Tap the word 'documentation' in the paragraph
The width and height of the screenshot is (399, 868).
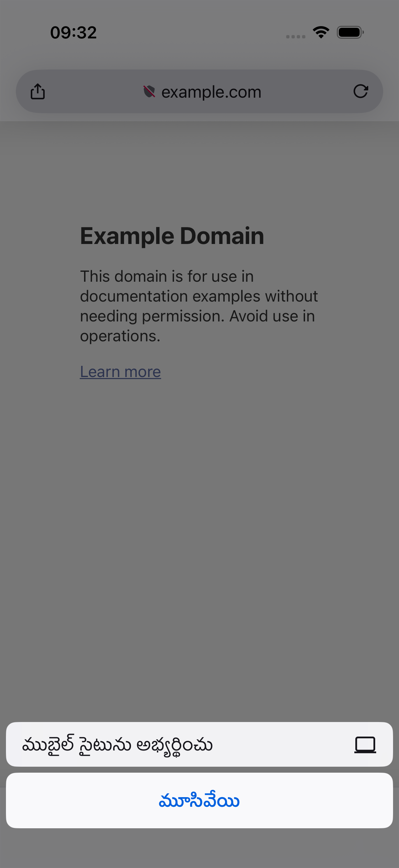134,296
